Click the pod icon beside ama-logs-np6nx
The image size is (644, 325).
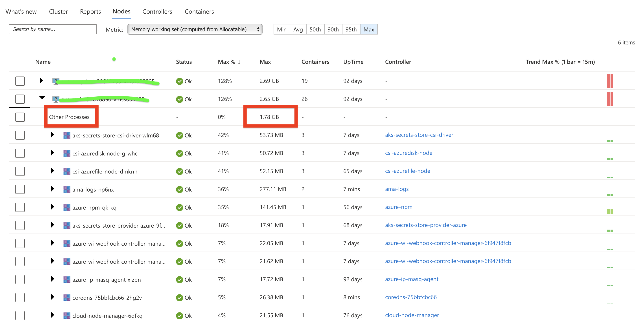(67, 189)
